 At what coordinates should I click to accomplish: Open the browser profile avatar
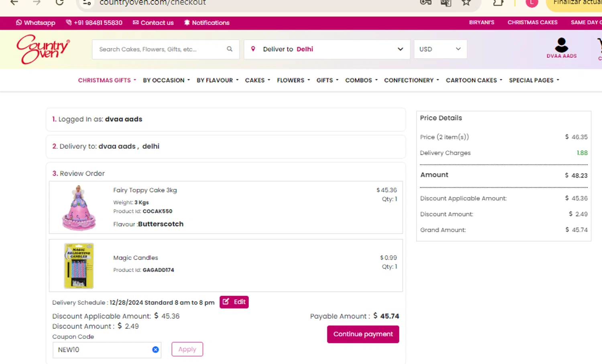tap(532, 2)
